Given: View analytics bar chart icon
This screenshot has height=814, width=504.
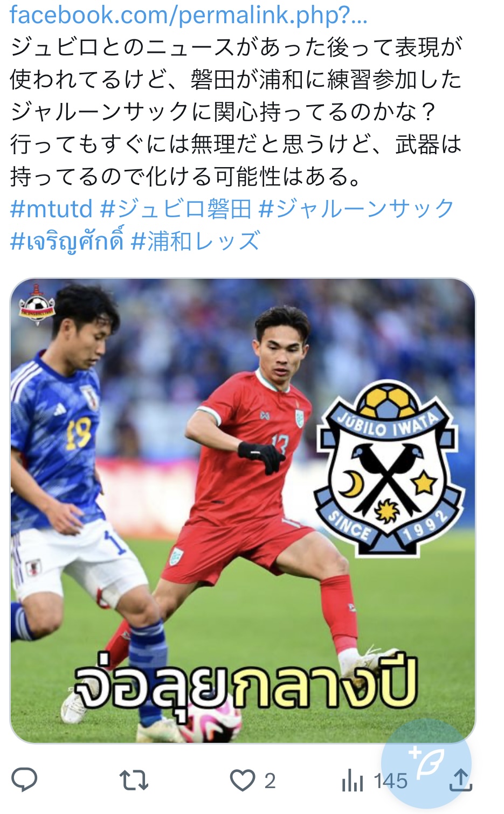Looking at the screenshot, I should click(x=353, y=781).
